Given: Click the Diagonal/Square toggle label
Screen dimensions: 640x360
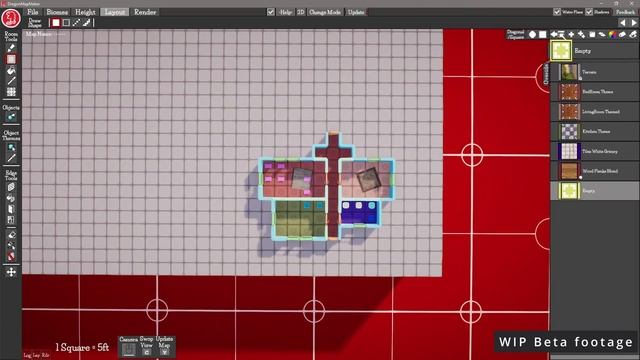Looking at the screenshot, I should [515, 35].
